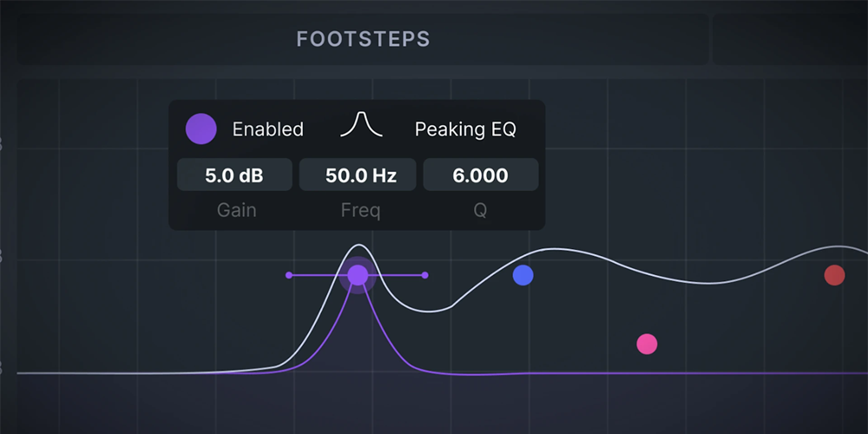Click the peak of the white EQ curve
The image size is (868, 434).
(x=358, y=245)
